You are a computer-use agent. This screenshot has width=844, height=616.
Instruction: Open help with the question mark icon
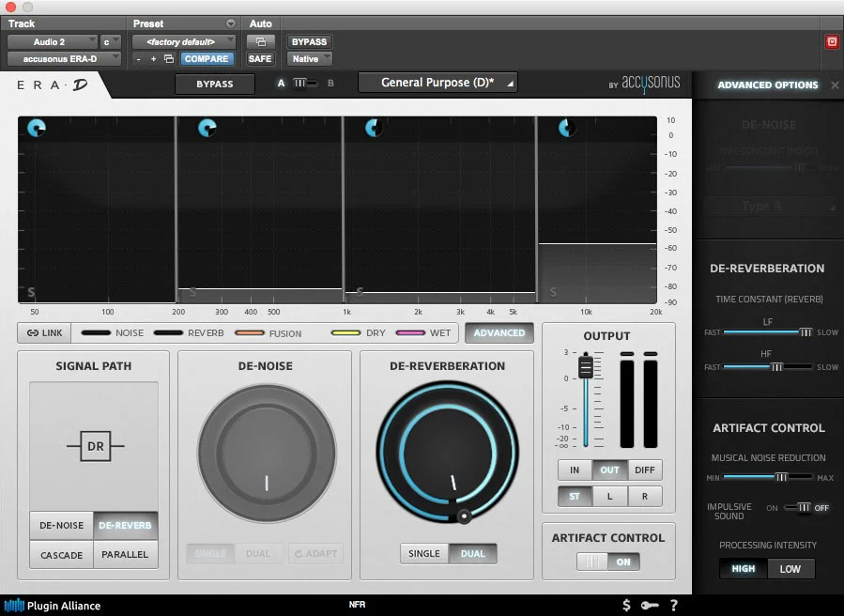[x=673, y=606]
